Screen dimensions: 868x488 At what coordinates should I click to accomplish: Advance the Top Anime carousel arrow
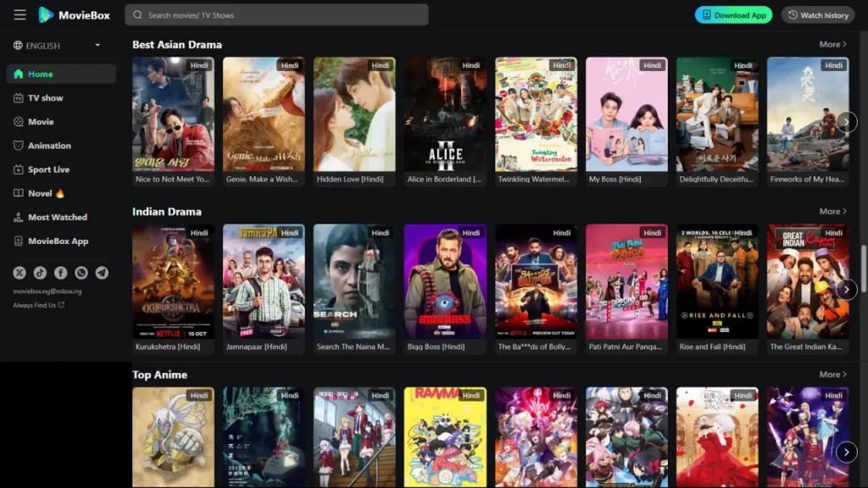point(847,452)
